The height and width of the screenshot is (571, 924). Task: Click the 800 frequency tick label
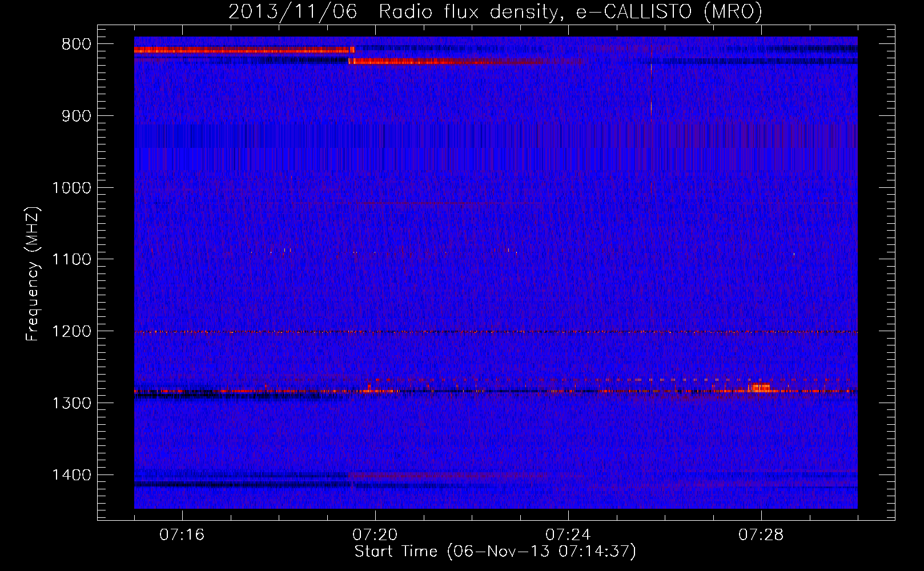click(x=77, y=45)
